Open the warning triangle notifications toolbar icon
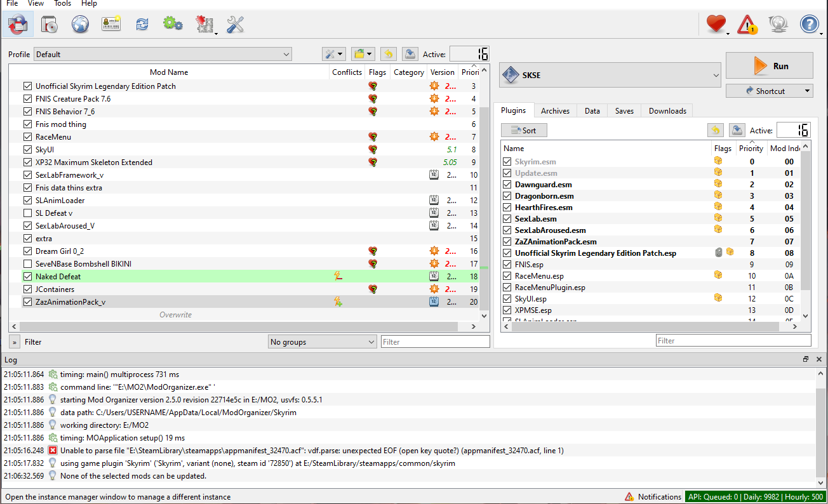Image resolution: width=828 pixels, height=504 pixels. 747,25
